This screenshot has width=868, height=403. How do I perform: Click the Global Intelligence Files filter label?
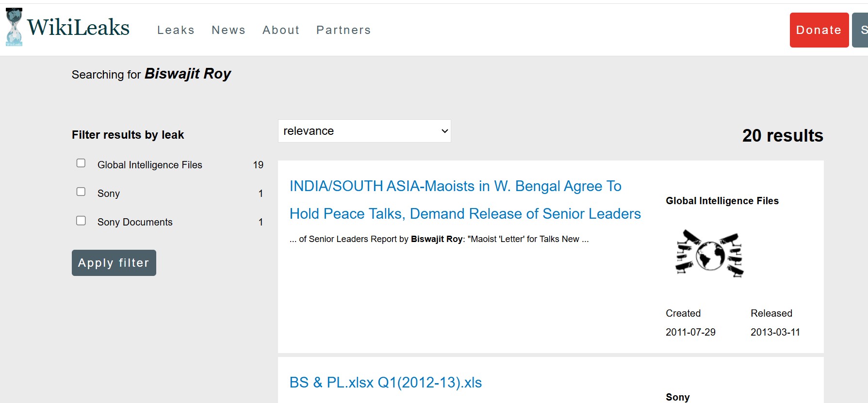tap(149, 165)
